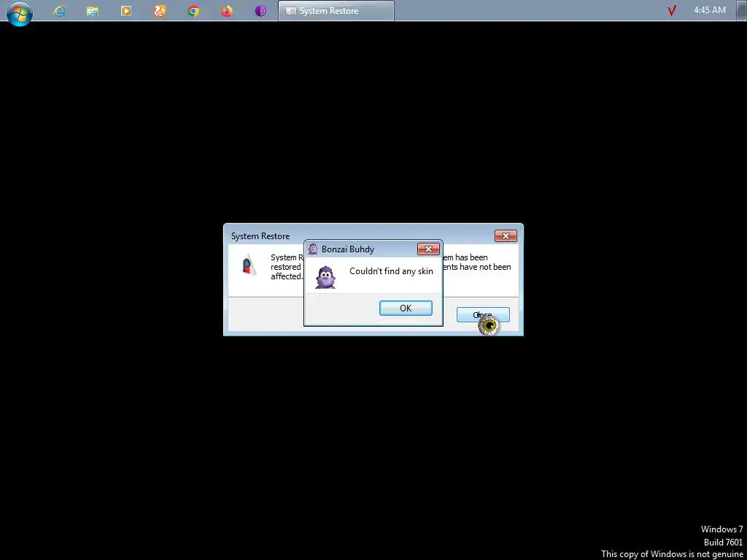Close the Bonzai Buhdy message box

point(428,249)
